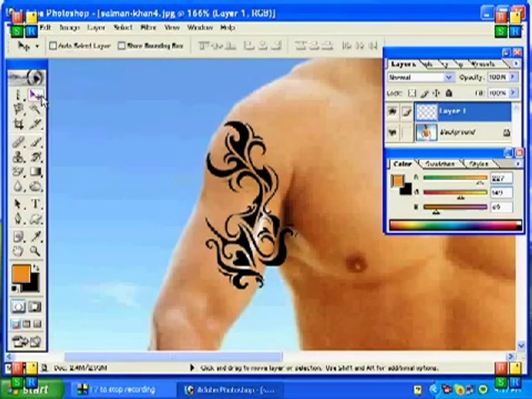The image size is (532, 399).
Task: Select the Custom Shape tool
Action: (x=35, y=219)
